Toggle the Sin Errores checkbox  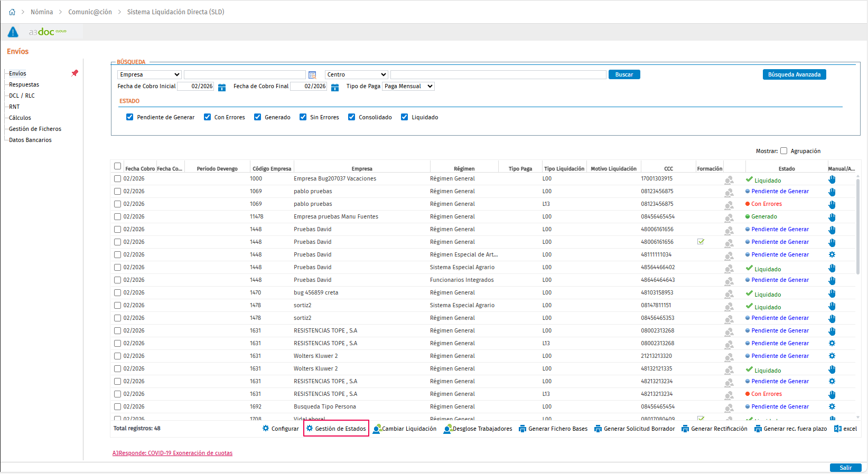pyautogui.click(x=303, y=117)
